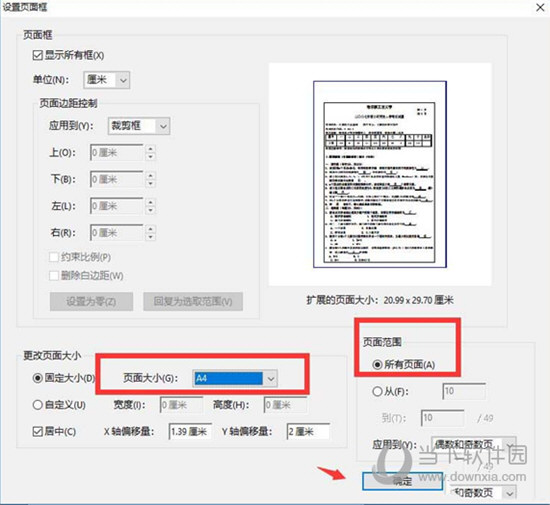Click the 上(O) margin input field
The image size is (550, 505).
pos(117,153)
